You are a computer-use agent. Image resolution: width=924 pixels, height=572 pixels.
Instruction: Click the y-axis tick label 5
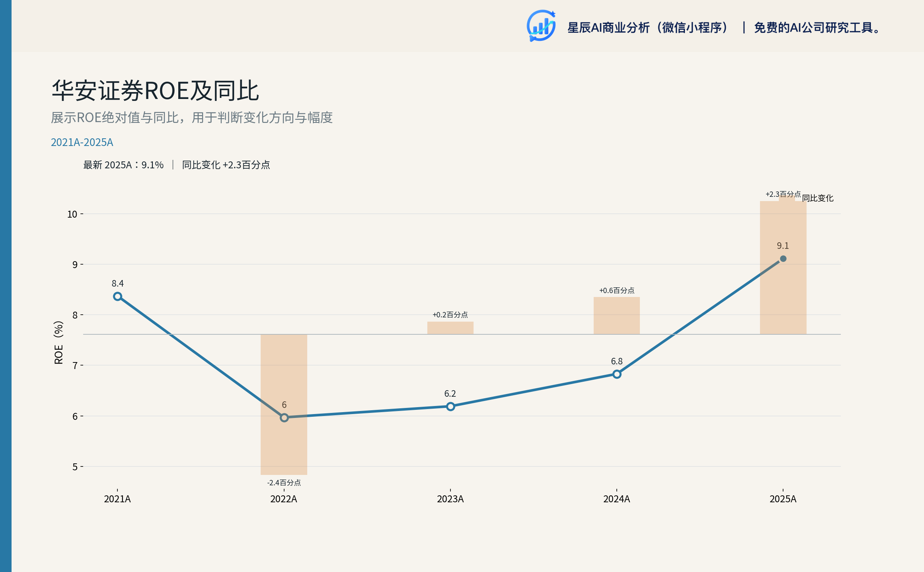click(75, 467)
